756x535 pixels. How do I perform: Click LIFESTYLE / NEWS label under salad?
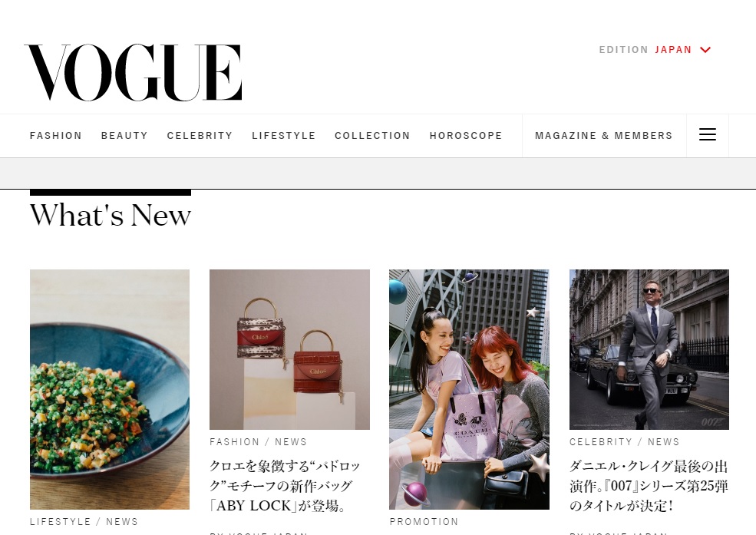pos(84,522)
